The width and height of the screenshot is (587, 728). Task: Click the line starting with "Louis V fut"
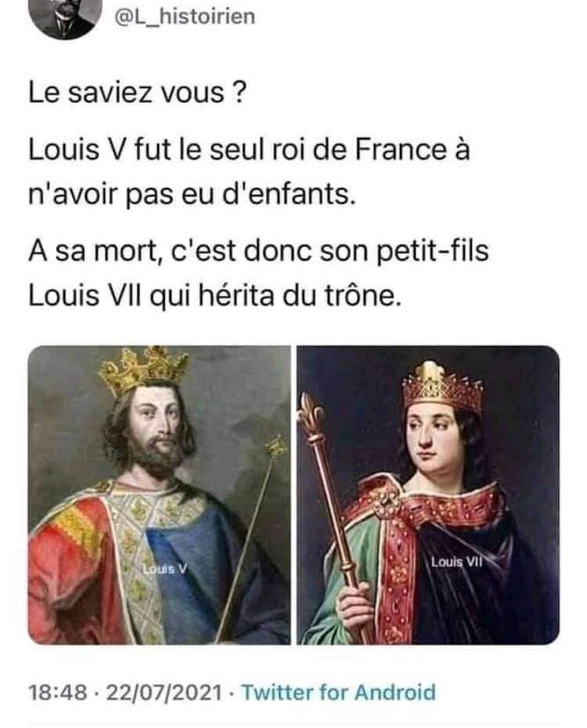click(x=249, y=150)
